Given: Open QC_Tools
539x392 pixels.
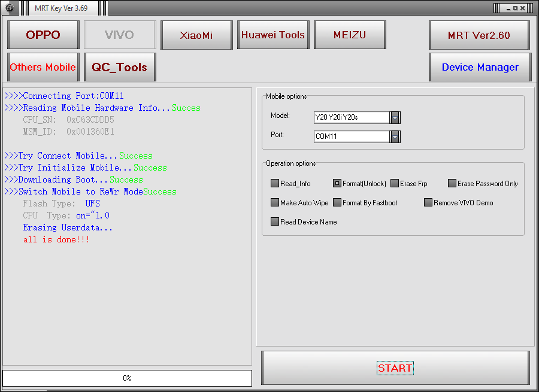Looking at the screenshot, I should (x=120, y=67).
